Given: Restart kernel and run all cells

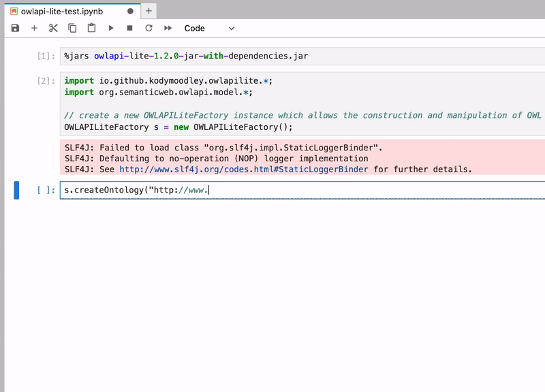Looking at the screenshot, I should (x=168, y=28).
